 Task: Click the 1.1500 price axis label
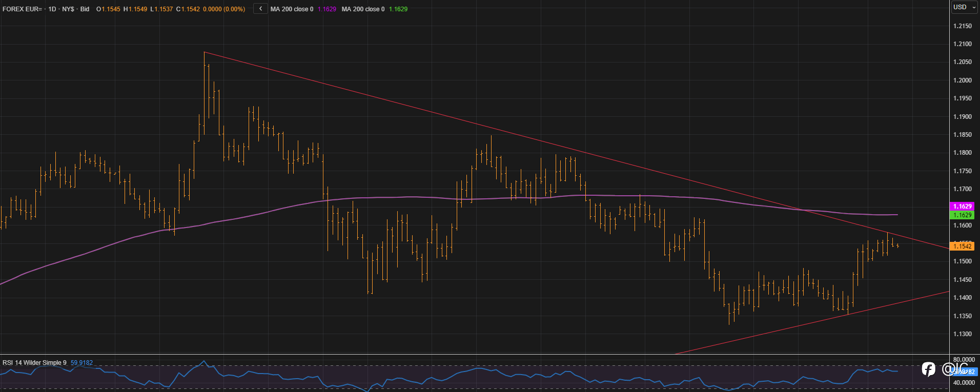(963, 261)
